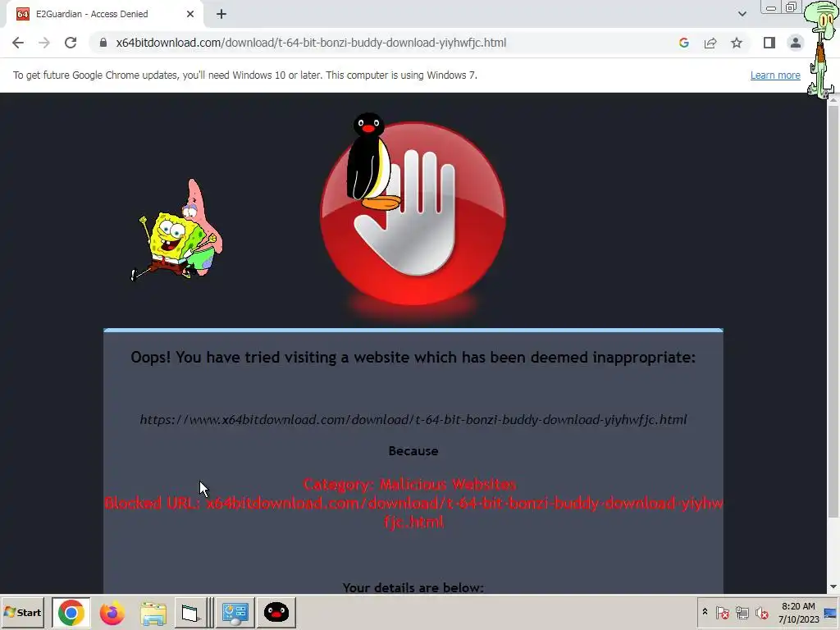Click the Because label
This screenshot has height=630, width=840.
point(413,451)
